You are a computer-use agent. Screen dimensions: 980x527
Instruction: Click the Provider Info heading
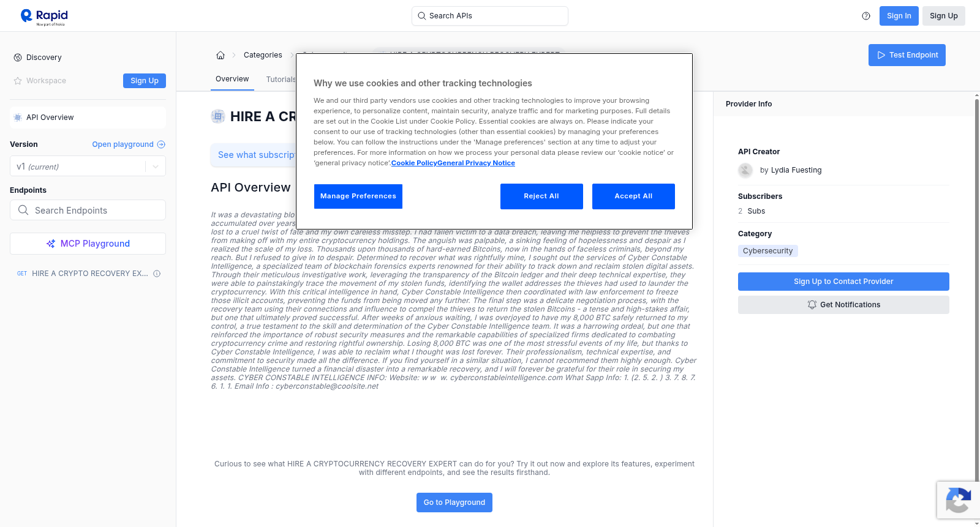tap(748, 104)
